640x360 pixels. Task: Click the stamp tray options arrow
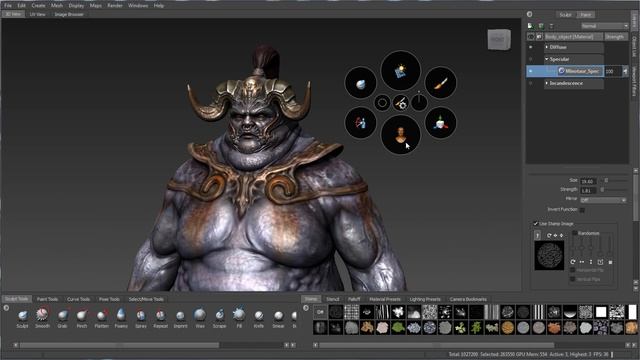click(306, 308)
